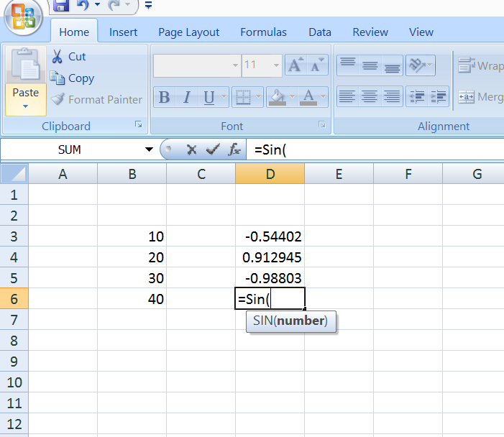Screen dimensions: 504x437
Task: Click the Save icon in quick access toolbar
Action: tap(61, 6)
